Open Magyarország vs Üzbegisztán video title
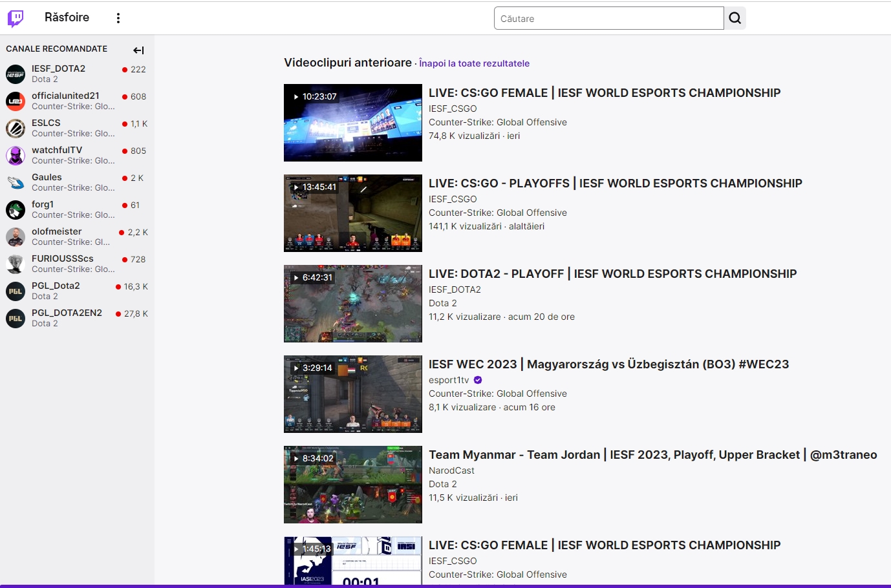This screenshot has width=891, height=588. [609, 364]
